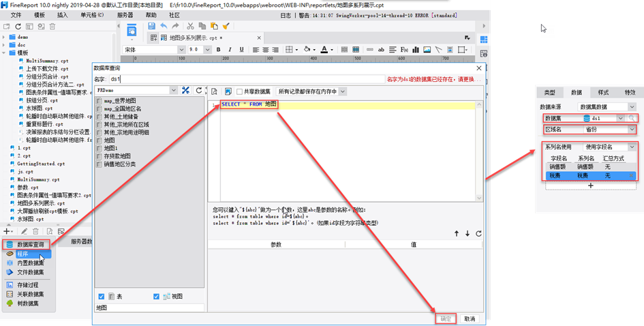Click the 确定 button
This screenshot has height=326, width=644.
point(446,318)
